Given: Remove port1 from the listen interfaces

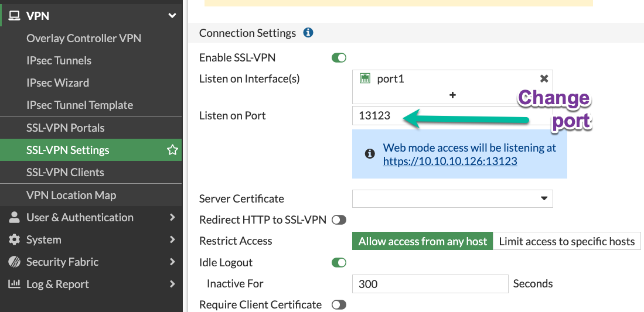Looking at the screenshot, I should (544, 78).
